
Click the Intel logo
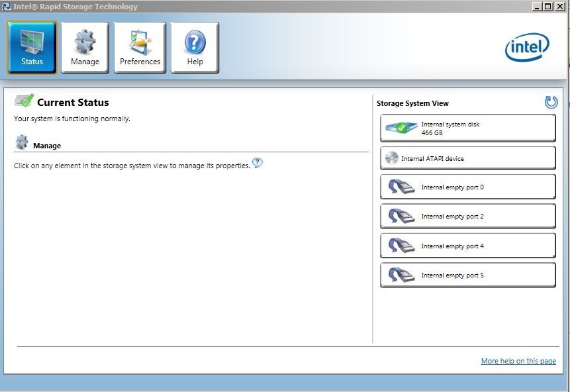(x=527, y=47)
